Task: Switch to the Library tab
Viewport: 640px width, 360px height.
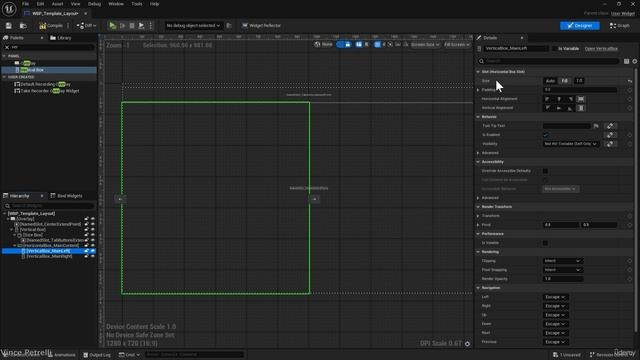Action: tap(61, 38)
